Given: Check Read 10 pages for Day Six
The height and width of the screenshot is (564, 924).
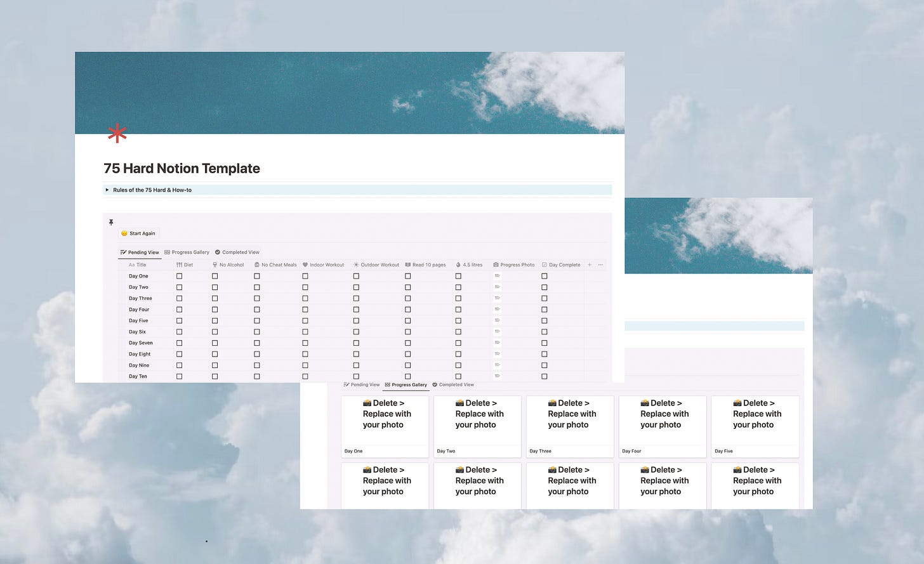Looking at the screenshot, I should point(408,332).
